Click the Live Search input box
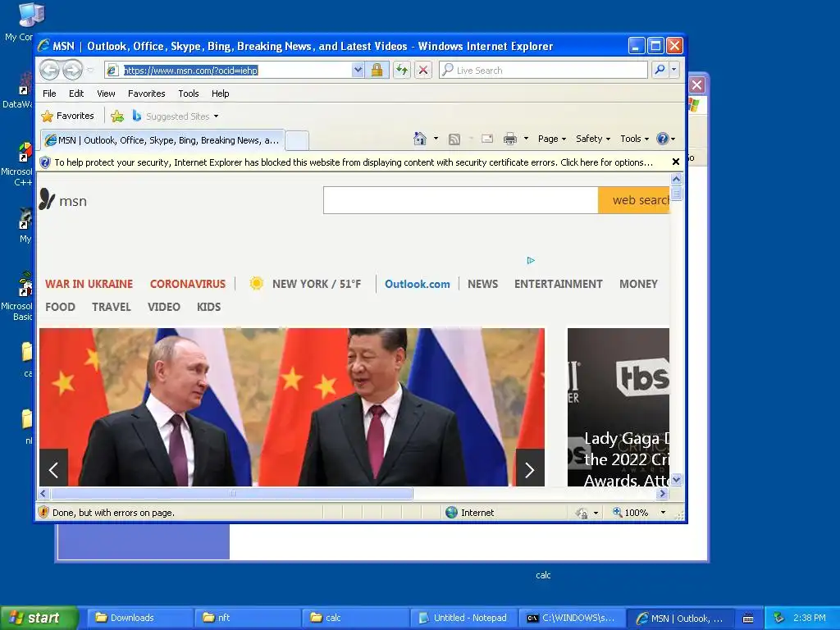Image resolution: width=840 pixels, height=630 pixels. [x=543, y=71]
